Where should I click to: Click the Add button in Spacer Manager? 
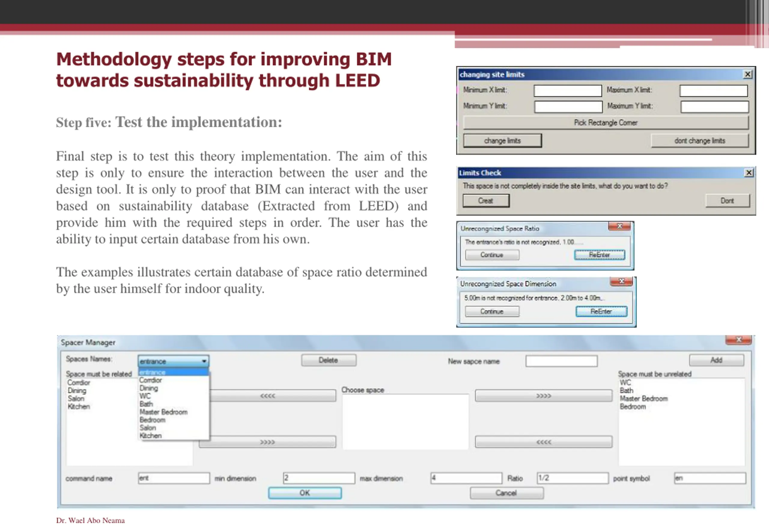[x=716, y=360]
